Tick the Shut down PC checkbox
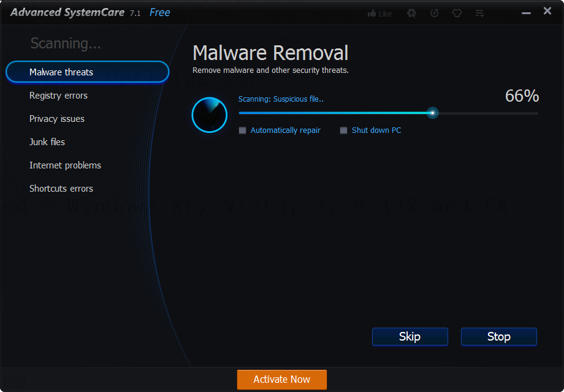The width and height of the screenshot is (564, 392). pyautogui.click(x=343, y=130)
